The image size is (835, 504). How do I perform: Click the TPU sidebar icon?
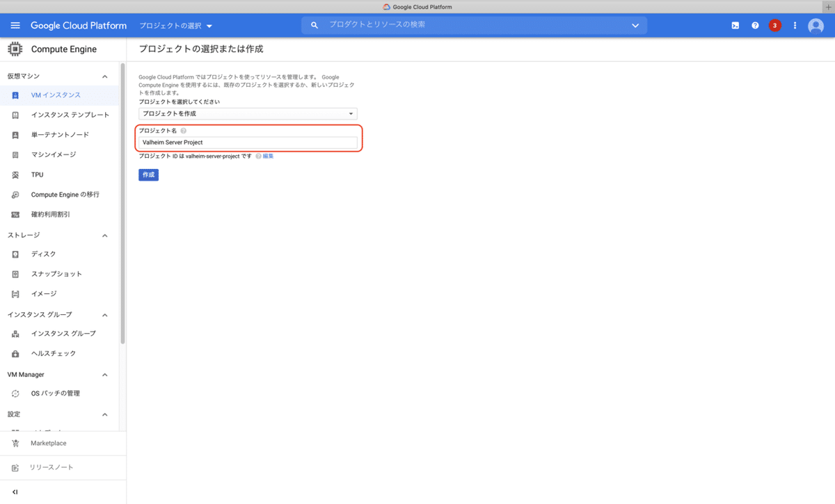click(x=15, y=175)
